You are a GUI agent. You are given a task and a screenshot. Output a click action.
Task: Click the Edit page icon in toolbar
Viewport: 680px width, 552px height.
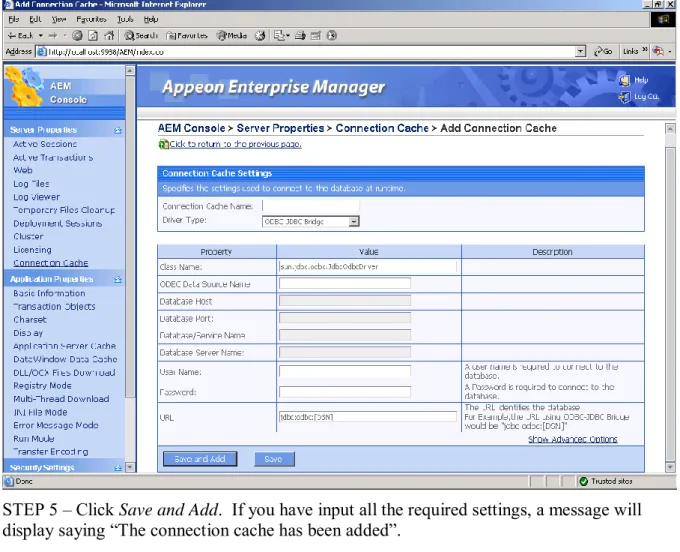point(316,36)
